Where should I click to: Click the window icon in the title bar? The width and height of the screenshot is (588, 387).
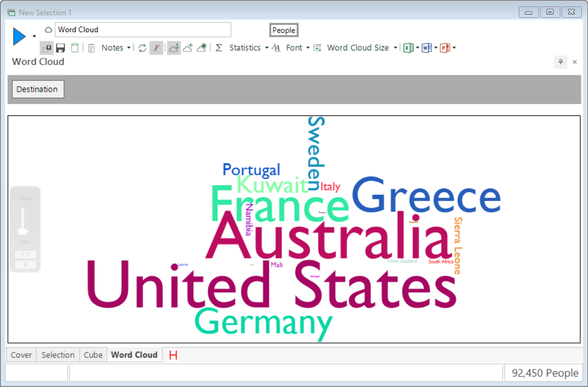click(x=11, y=13)
